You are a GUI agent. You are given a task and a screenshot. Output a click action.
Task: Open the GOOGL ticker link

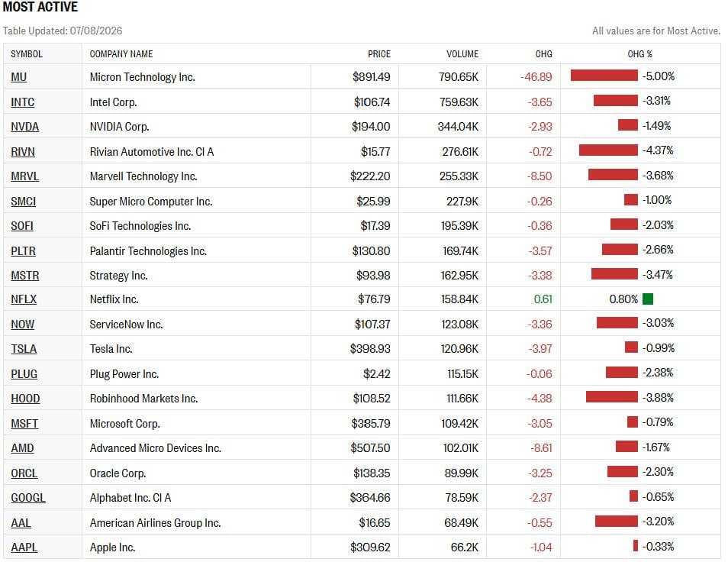coord(28,498)
